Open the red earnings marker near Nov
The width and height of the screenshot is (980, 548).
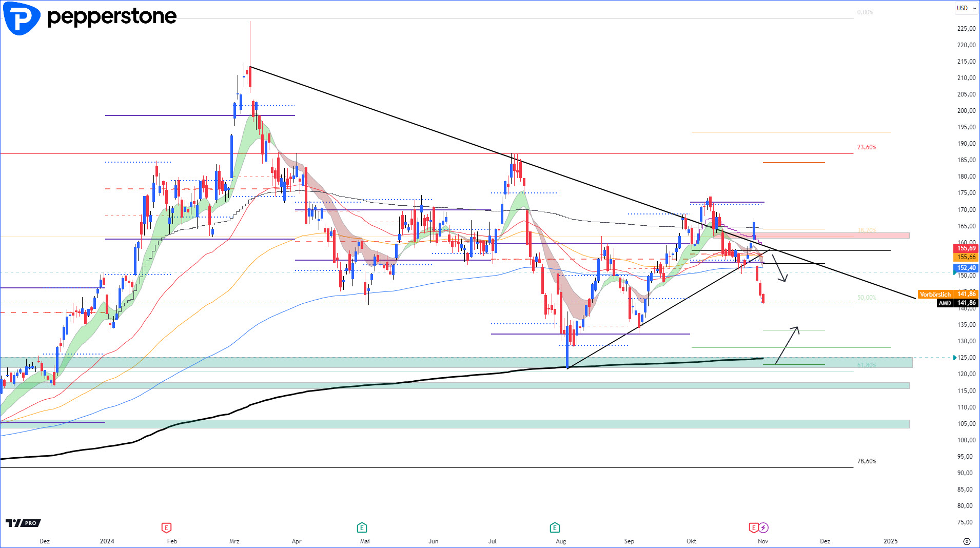point(753,527)
